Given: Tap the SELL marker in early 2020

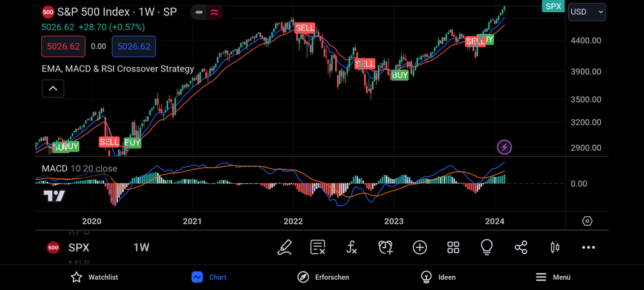Looking at the screenshot, I should (109, 142).
